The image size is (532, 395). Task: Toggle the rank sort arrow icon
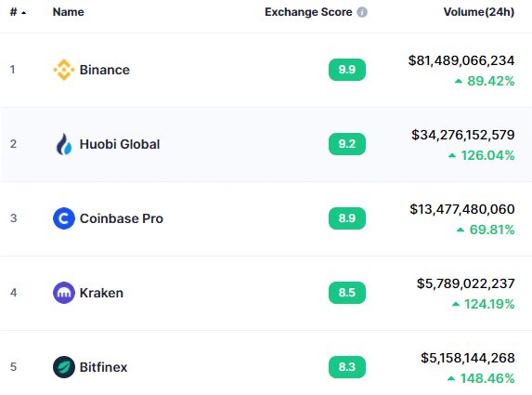(x=23, y=13)
